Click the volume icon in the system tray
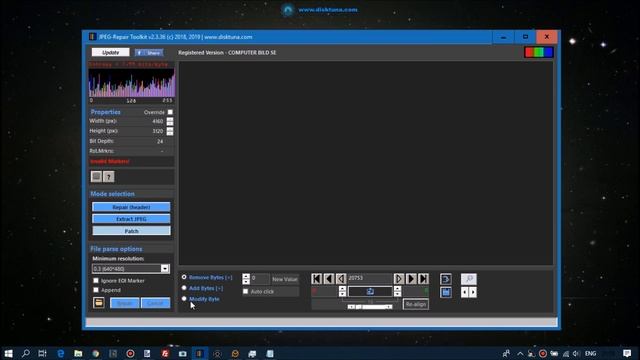Screen dimensions: 640x360 [x=576, y=353]
